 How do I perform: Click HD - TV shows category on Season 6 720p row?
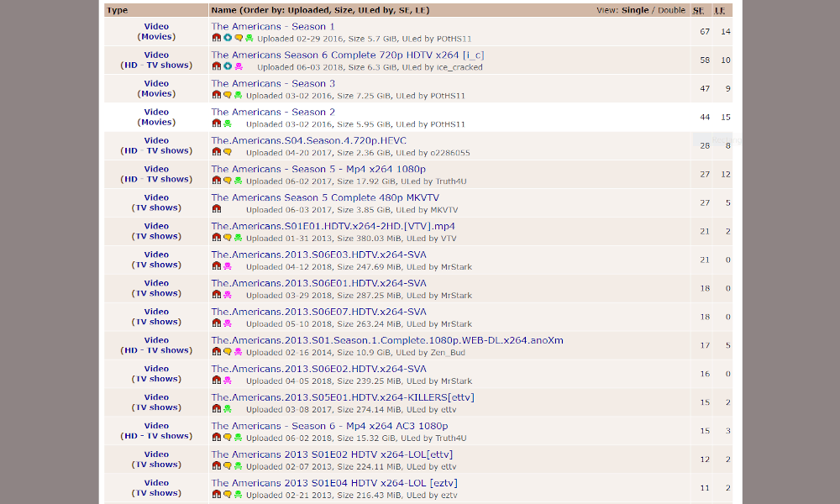pyautogui.click(x=156, y=65)
